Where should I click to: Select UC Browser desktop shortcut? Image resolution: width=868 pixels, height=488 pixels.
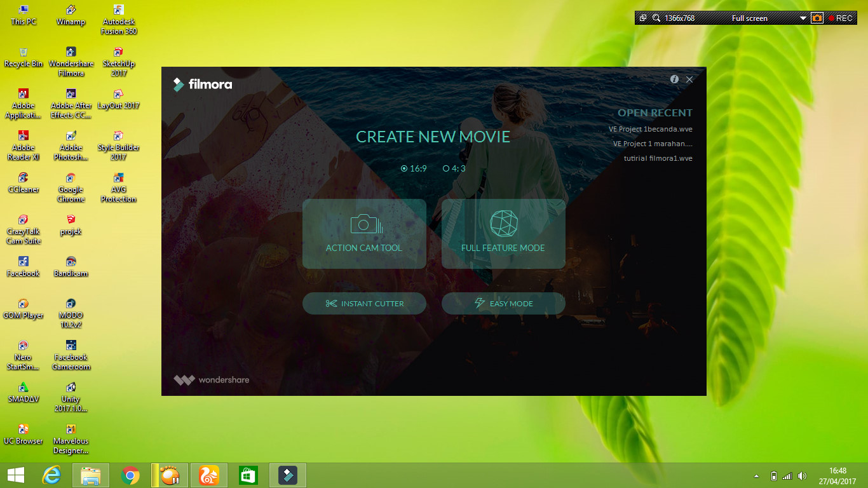(x=24, y=435)
